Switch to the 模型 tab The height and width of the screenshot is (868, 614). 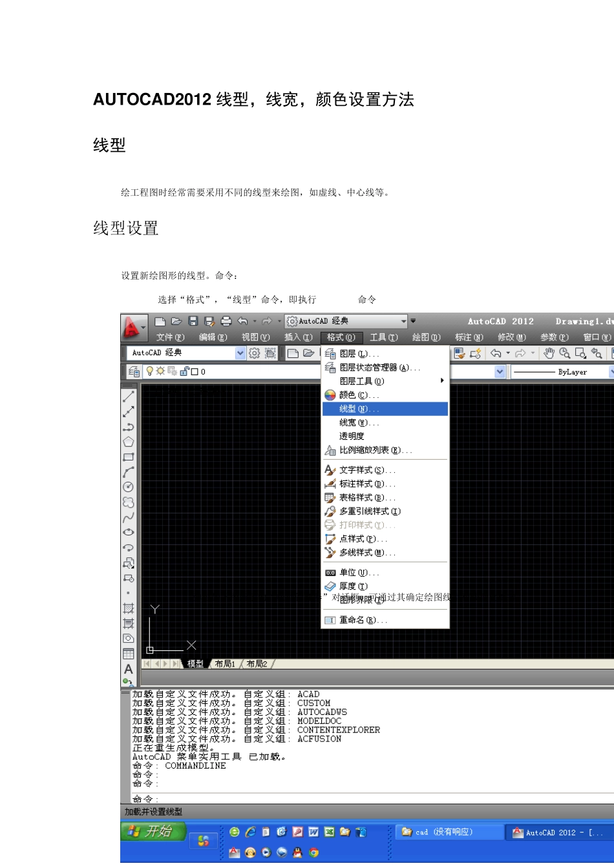(x=195, y=664)
